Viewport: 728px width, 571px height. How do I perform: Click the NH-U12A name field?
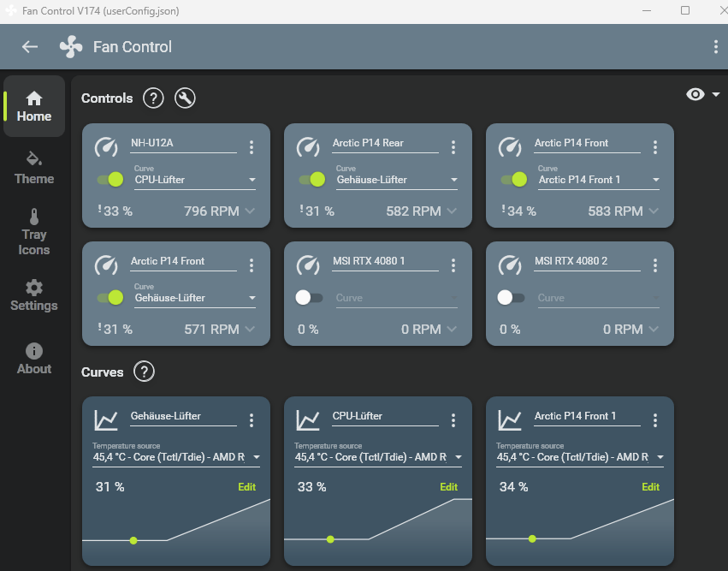click(x=183, y=143)
